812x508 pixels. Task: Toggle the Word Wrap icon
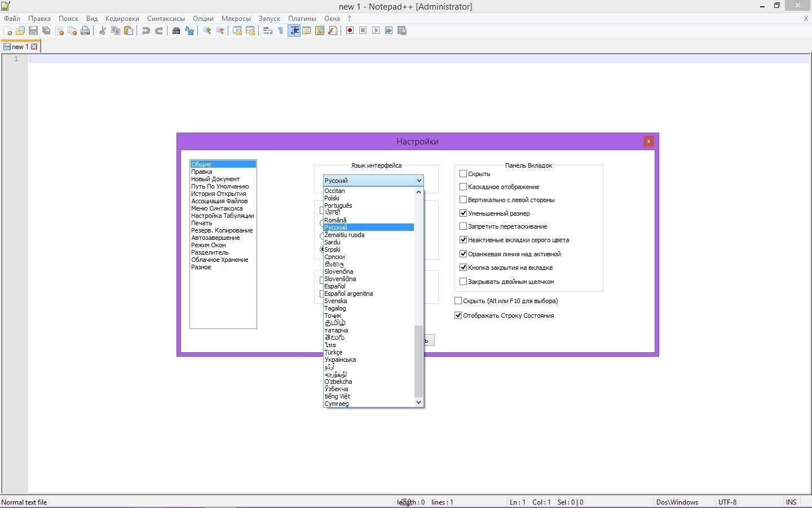click(268, 30)
